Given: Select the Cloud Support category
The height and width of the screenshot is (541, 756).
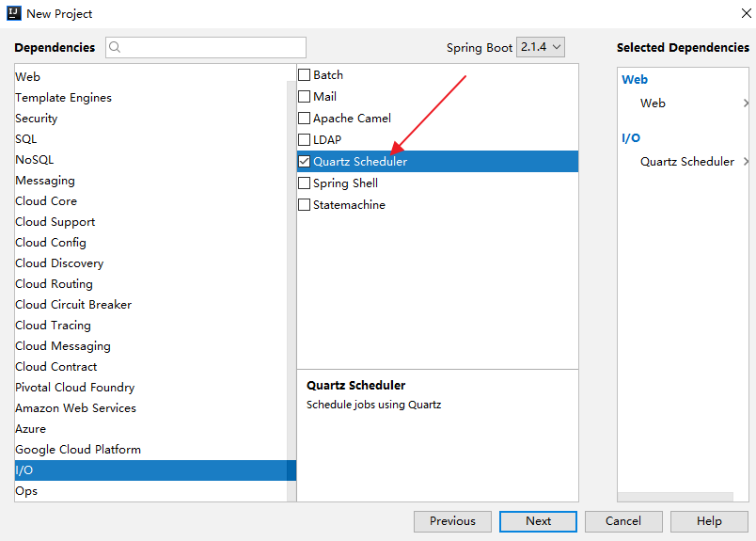Looking at the screenshot, I should [150, 221].
